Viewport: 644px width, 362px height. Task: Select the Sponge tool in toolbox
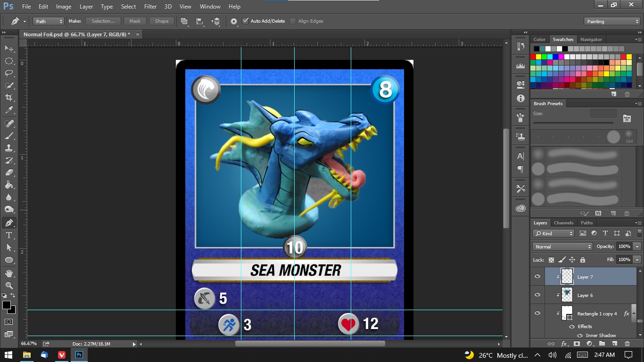(x=9, y=209)
